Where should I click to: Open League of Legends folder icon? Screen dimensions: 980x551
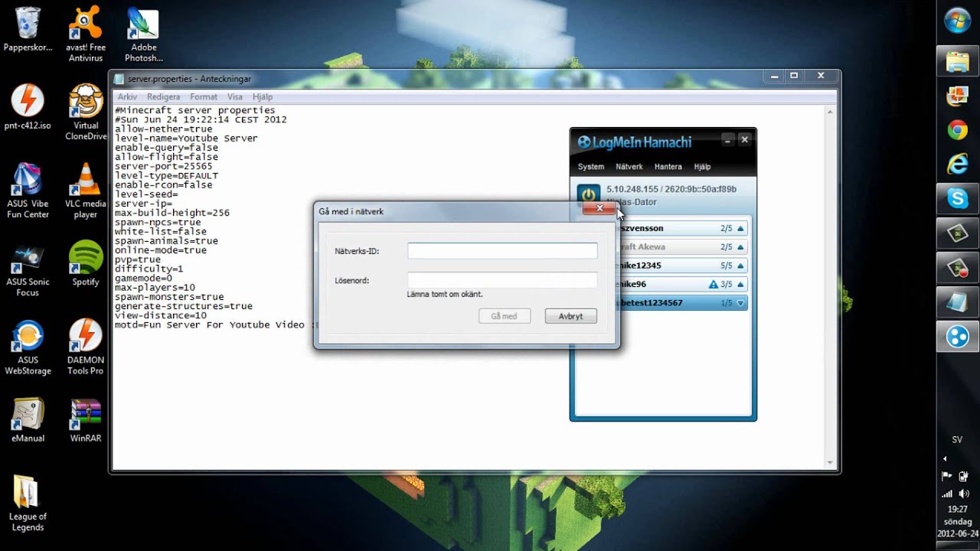point(28,503)
